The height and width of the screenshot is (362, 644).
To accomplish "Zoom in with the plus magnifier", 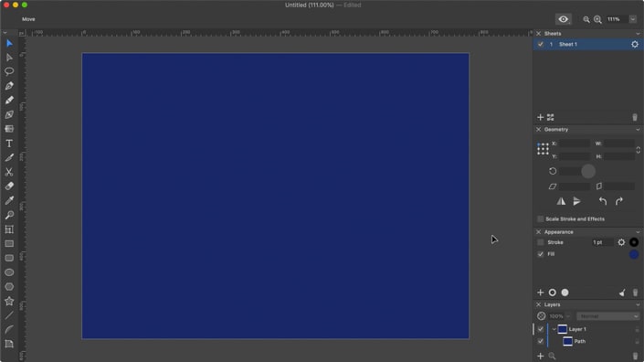I will [x=597, y=19].
